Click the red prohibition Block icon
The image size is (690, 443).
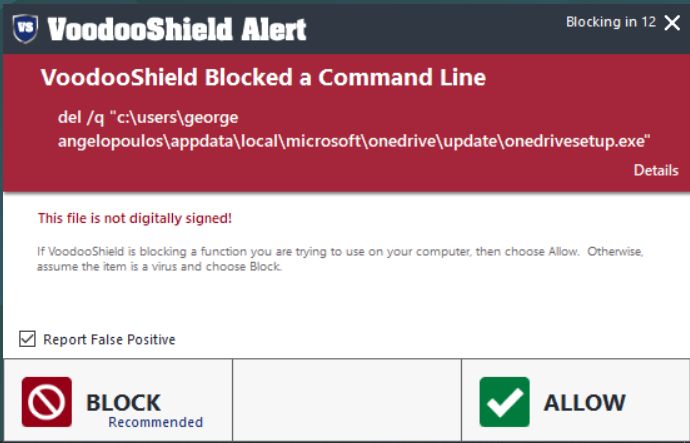coord(46,402)
